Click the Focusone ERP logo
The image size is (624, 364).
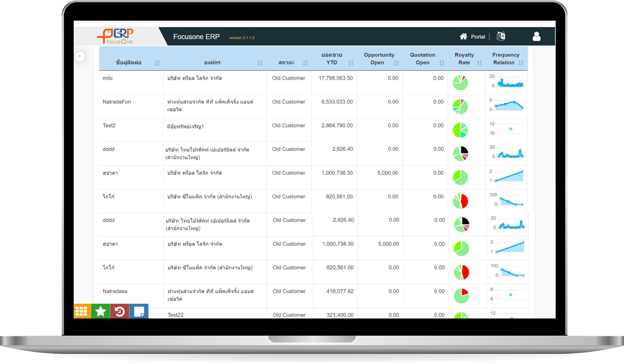115,36
